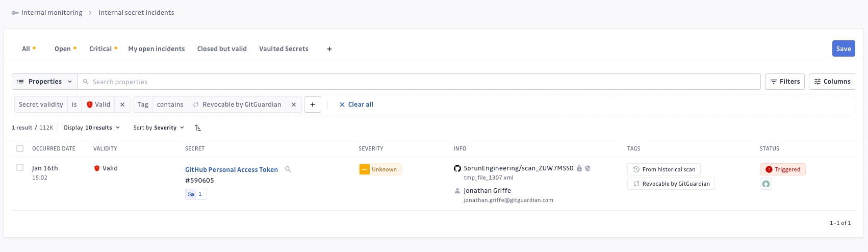Click the shield icon in the Validity cell
This screenshot has width=868, height=252.
pyautogui.click(x=97, y=168)
